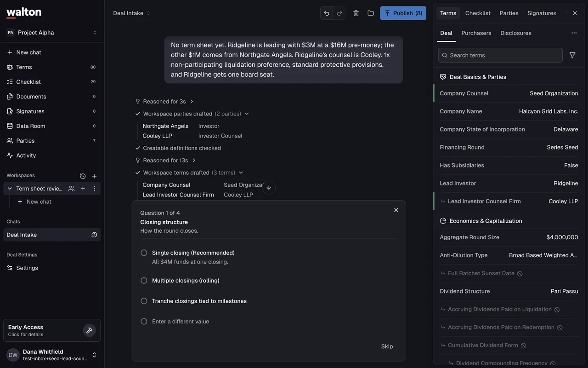
Task: Click the scroll-down arrow button in chat
Action: point(269,187)
